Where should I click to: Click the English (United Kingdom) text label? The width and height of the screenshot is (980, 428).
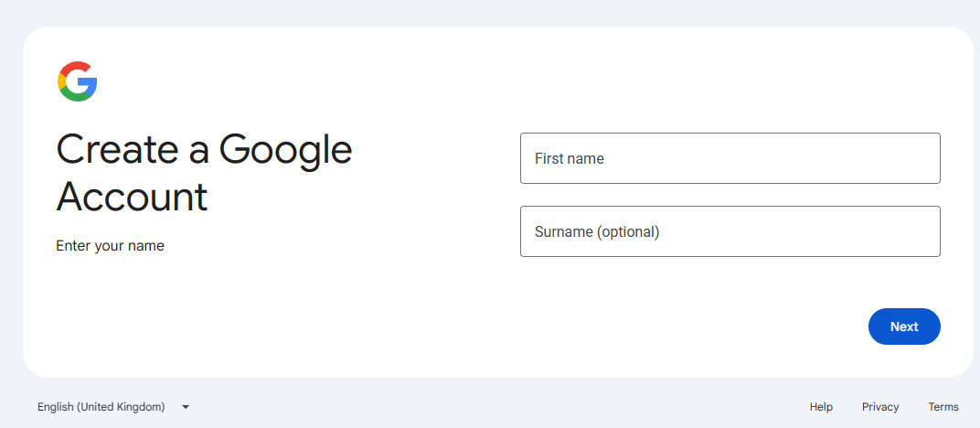click(101, 407)
